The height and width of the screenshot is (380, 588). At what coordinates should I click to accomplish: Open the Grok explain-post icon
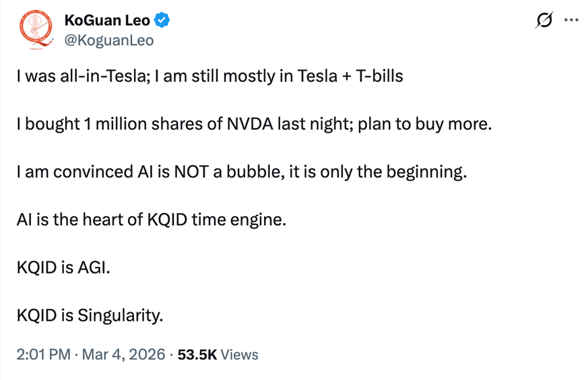pos(542,21)
